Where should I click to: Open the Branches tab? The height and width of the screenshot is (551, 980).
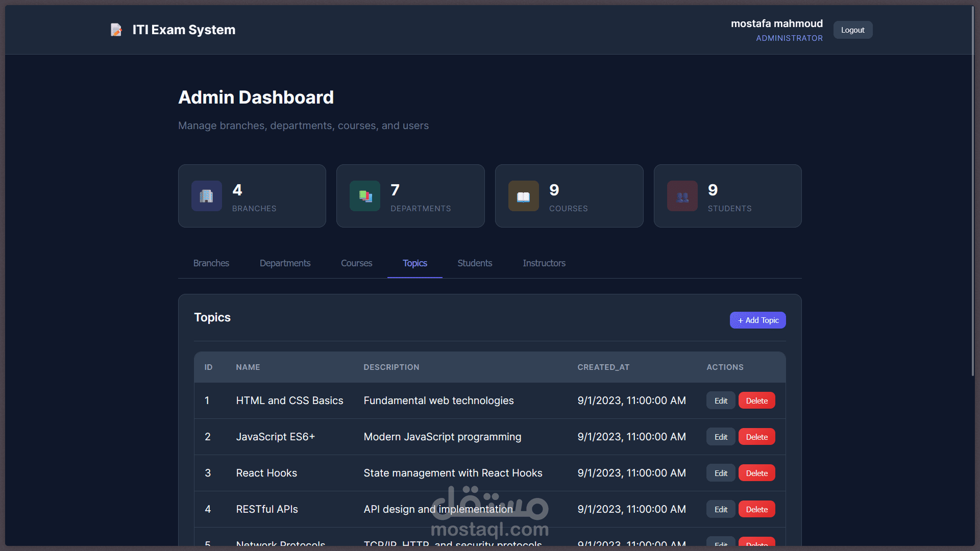coord(211,263)
